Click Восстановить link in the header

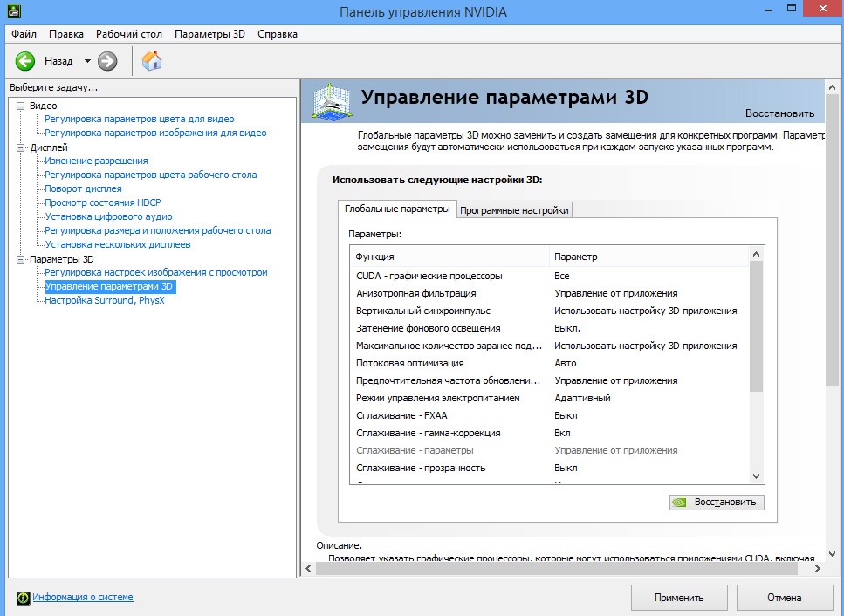(779, 113)
